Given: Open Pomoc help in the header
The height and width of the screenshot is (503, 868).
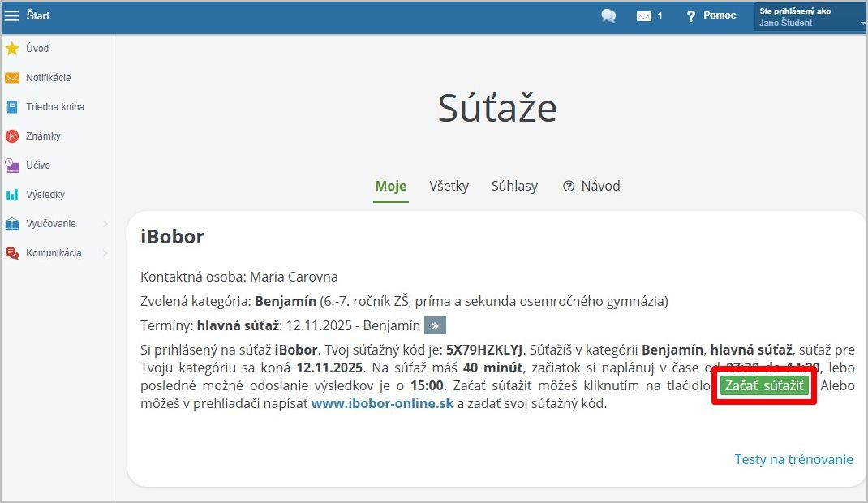Looking at the screenshot, I should [711, 16].
